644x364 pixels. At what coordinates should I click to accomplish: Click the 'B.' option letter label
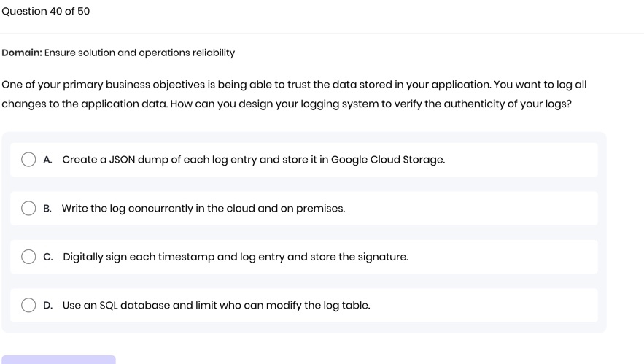point(47,209)
